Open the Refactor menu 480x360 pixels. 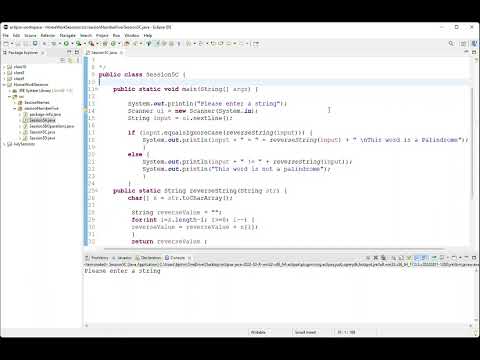(x=48, y=35)
